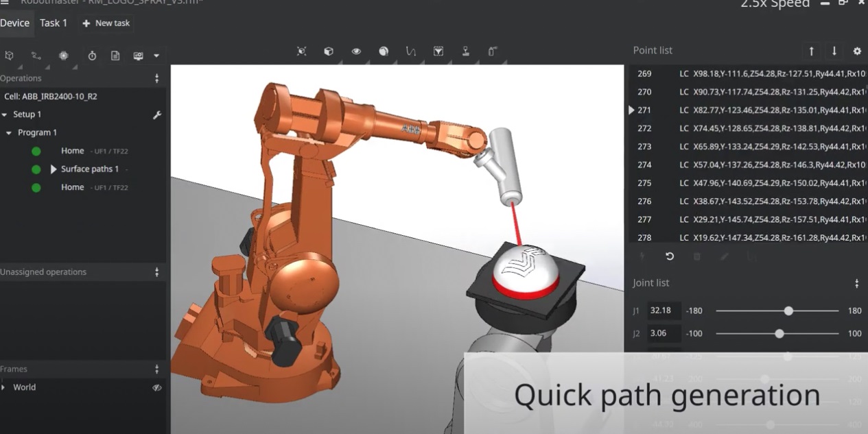
Task: Move to previous point with up arrow
Action: click(812, 51)
